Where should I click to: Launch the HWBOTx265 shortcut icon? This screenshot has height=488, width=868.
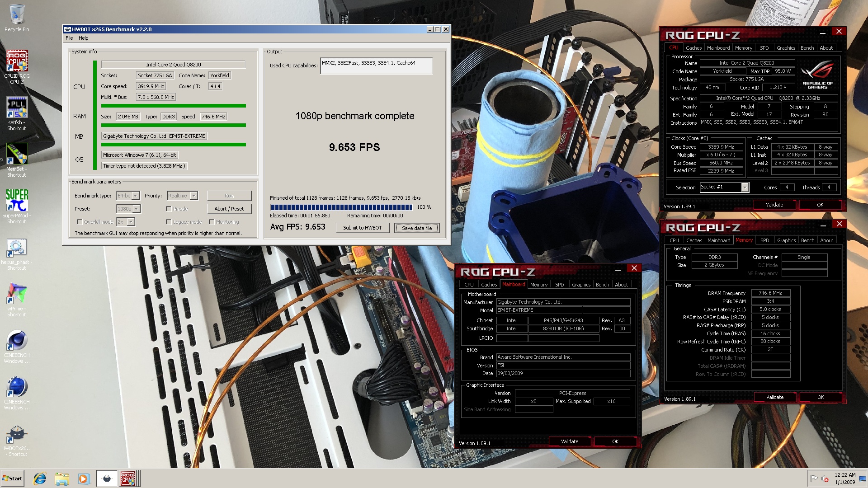(x=17, y=440)
